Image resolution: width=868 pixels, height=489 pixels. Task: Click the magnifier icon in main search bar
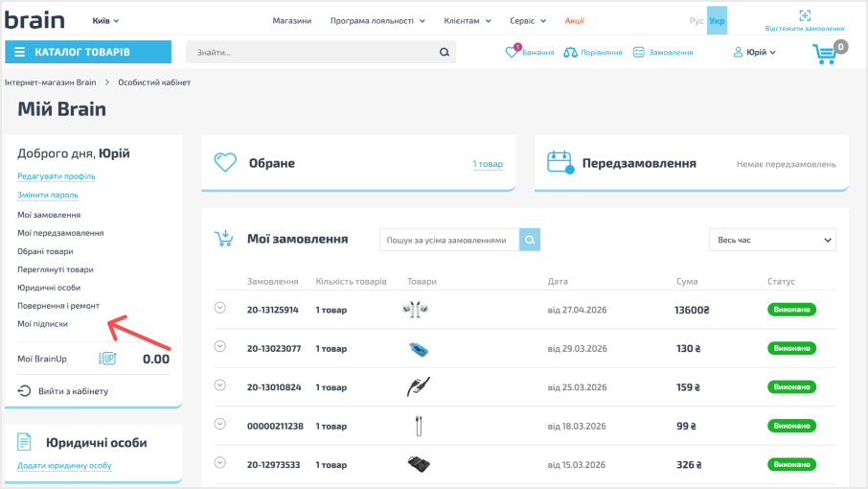[445, 52]
